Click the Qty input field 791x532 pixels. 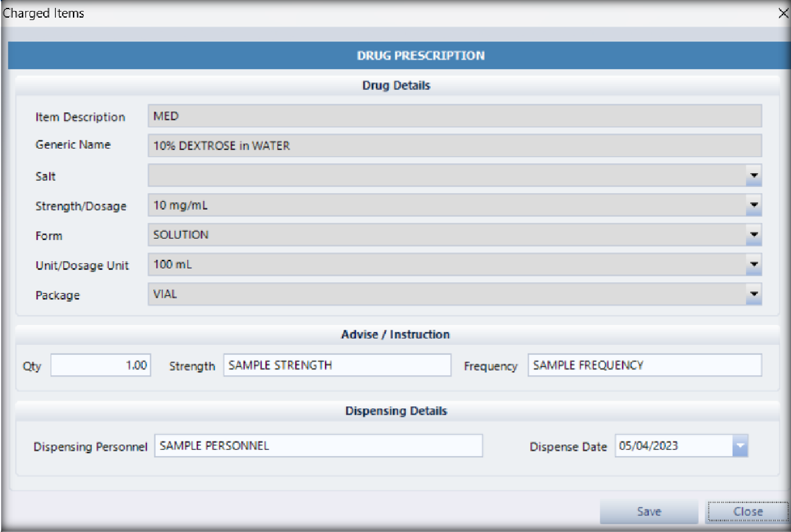tap(101, 366)
